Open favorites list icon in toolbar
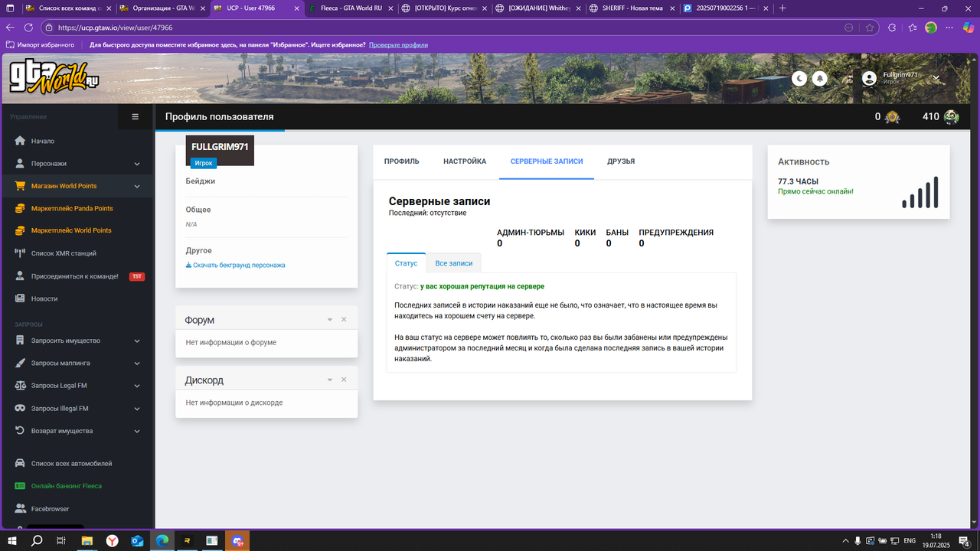 tap(912, 28)
